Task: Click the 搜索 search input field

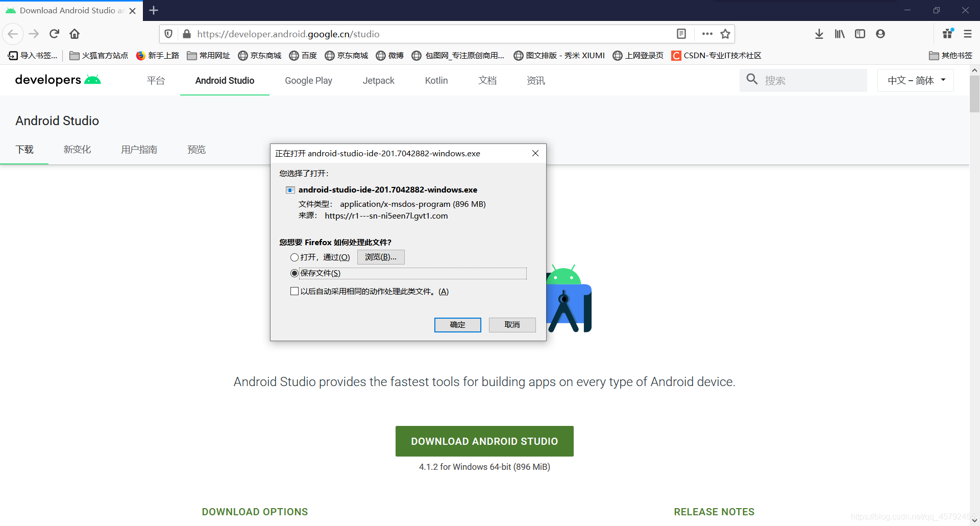Action: coord(803,80)
